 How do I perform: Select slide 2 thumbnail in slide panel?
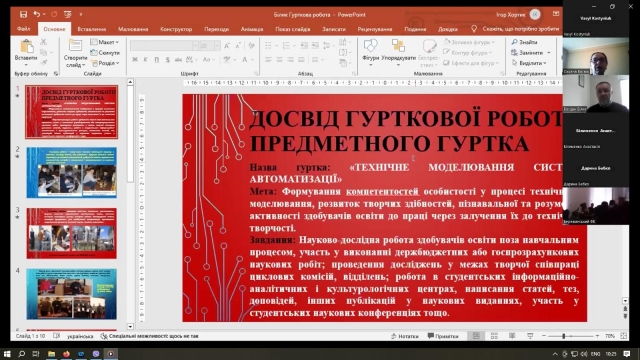tap(71, 173)
